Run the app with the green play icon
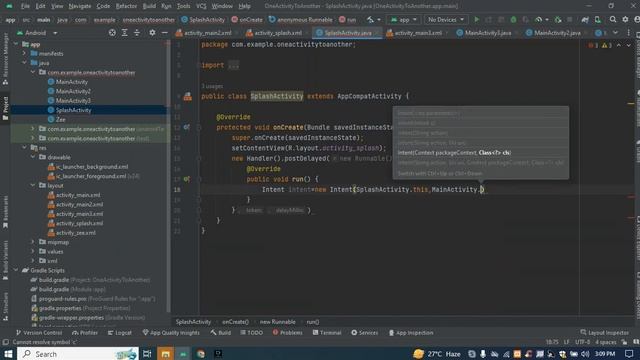Viewport: 640px width, 360px height. click(x=476, y=20)
